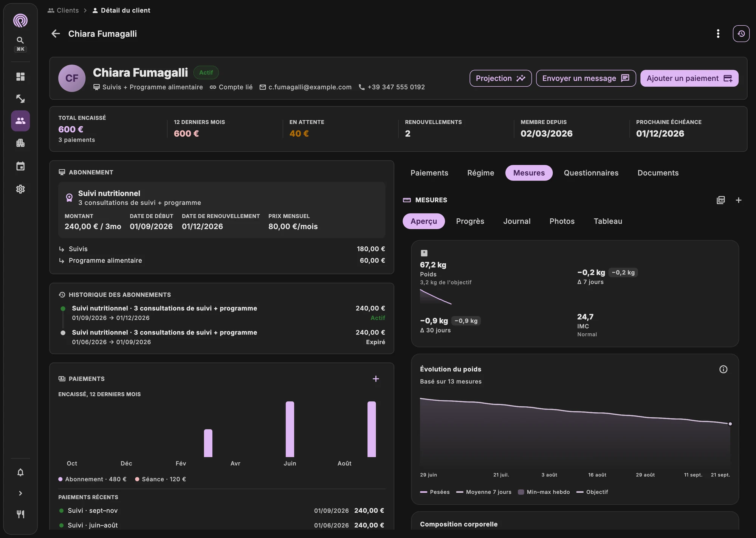Select the Photos sub-tab
The image size is (756, 538).
pos(562,221)
